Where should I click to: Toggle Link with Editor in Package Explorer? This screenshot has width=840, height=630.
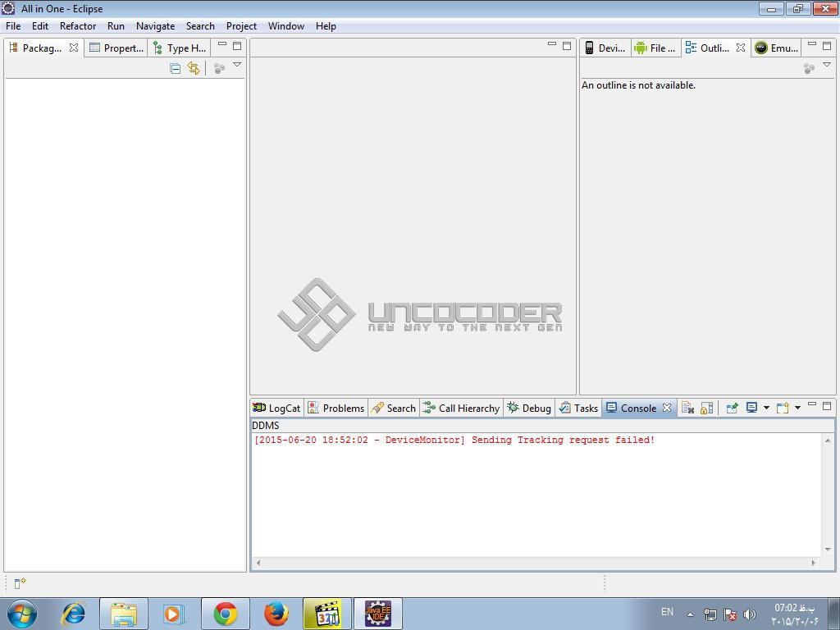pyautogui.click(x=194, y=69)
